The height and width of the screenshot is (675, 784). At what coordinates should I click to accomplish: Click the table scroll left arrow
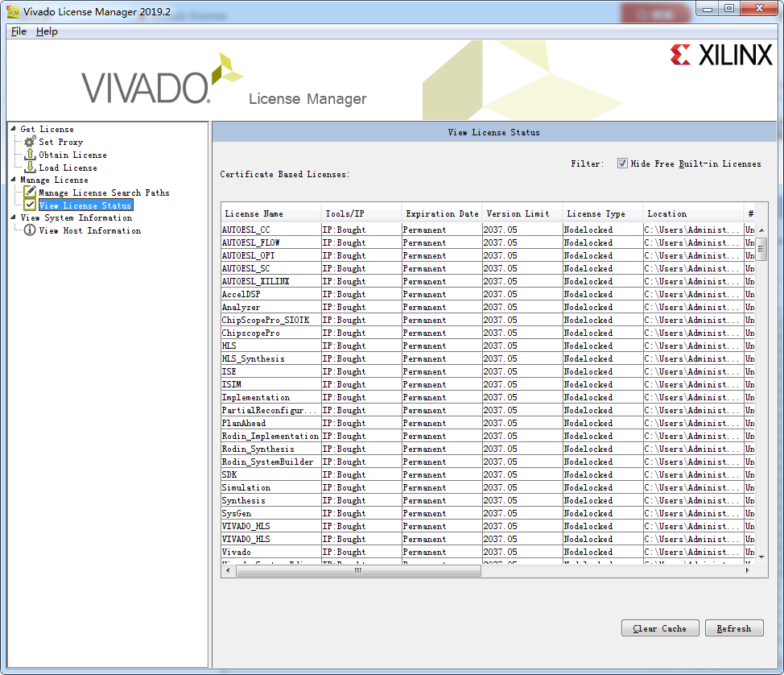[x=228, y=570]
